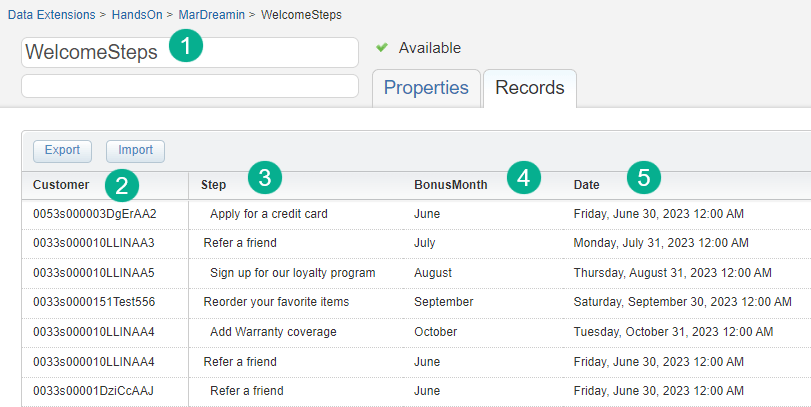Switch to the Properties tab

click(426, 88)
